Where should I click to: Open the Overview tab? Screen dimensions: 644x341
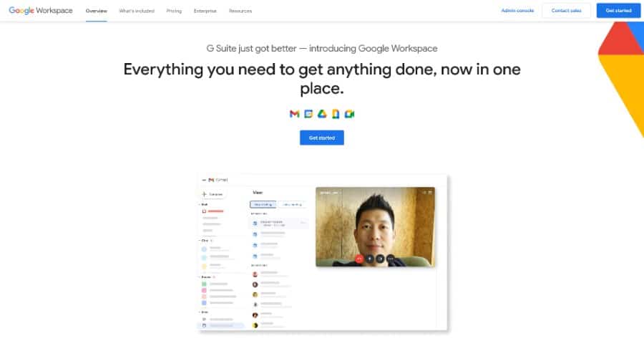(96, 11)
